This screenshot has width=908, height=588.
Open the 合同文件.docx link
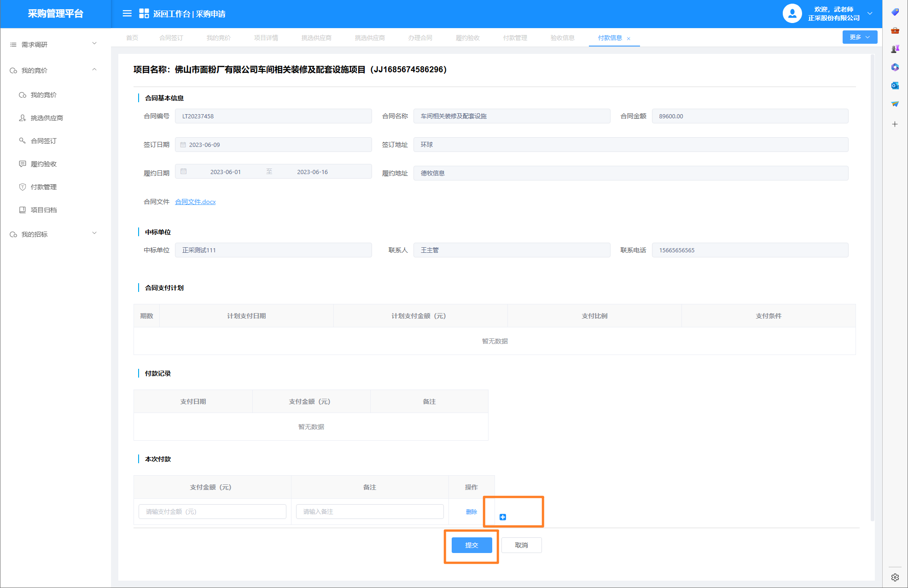pos(195,202)
